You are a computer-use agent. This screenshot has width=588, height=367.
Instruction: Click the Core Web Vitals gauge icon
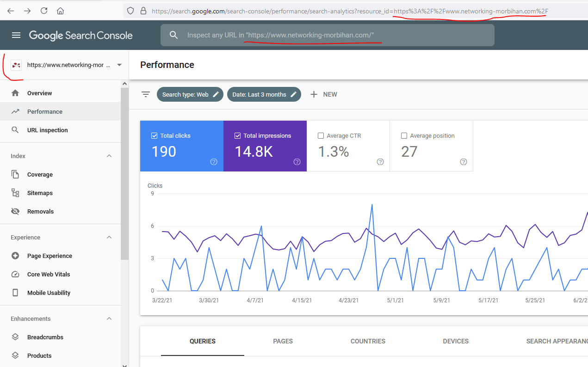click(x=15, y=274)
